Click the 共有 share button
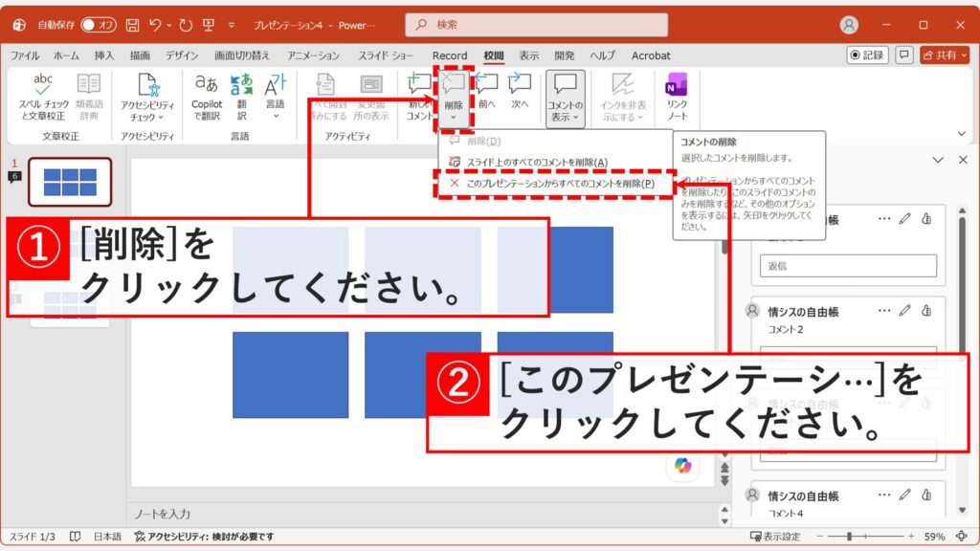Screen dimensions: 980x551 coord(945,55)
